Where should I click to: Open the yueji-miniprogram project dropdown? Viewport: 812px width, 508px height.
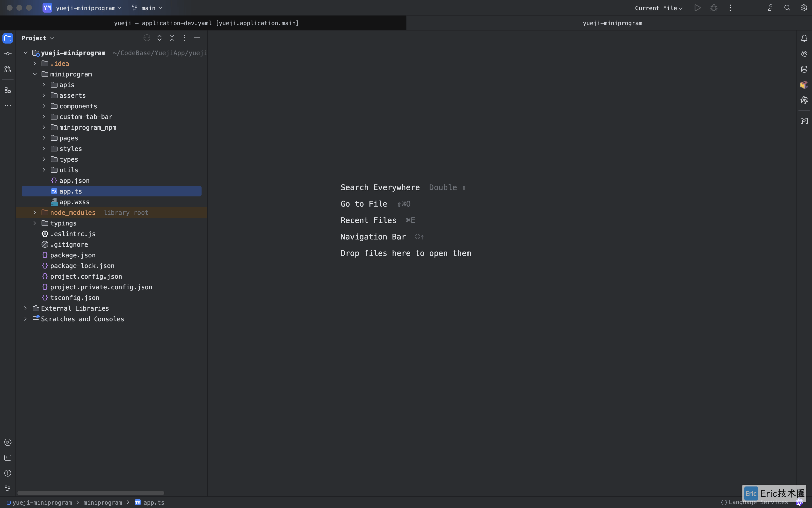pyautogui.click(x=82, y=8)
